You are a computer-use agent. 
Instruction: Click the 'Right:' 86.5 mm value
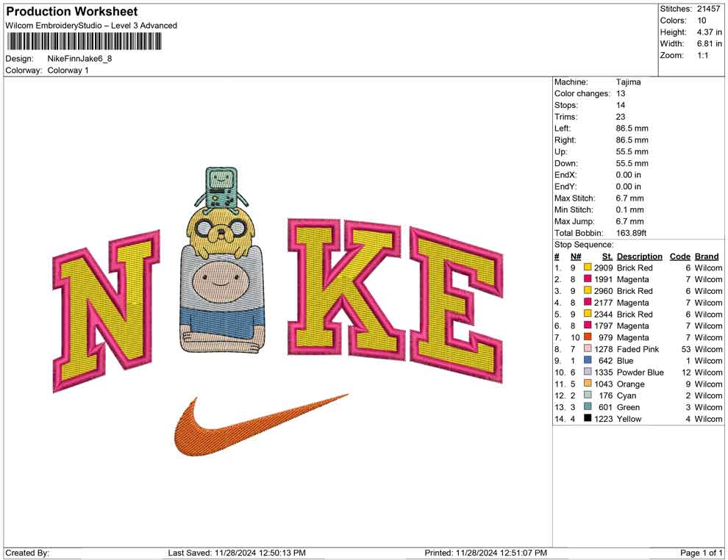[632, 140]
